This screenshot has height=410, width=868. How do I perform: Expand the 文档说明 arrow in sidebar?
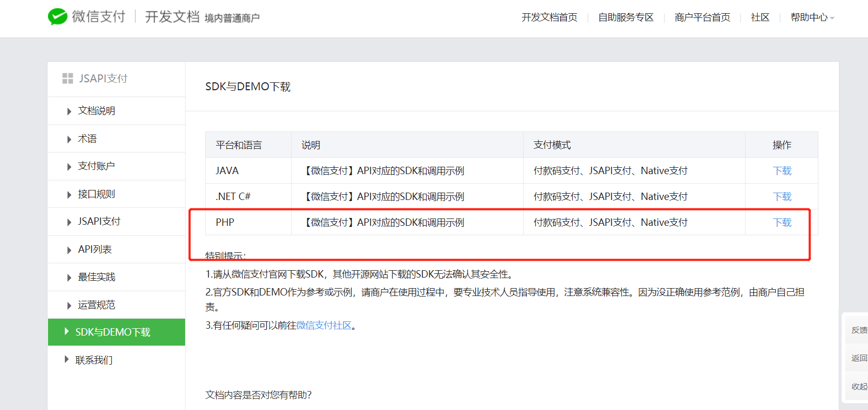(69, 111)
